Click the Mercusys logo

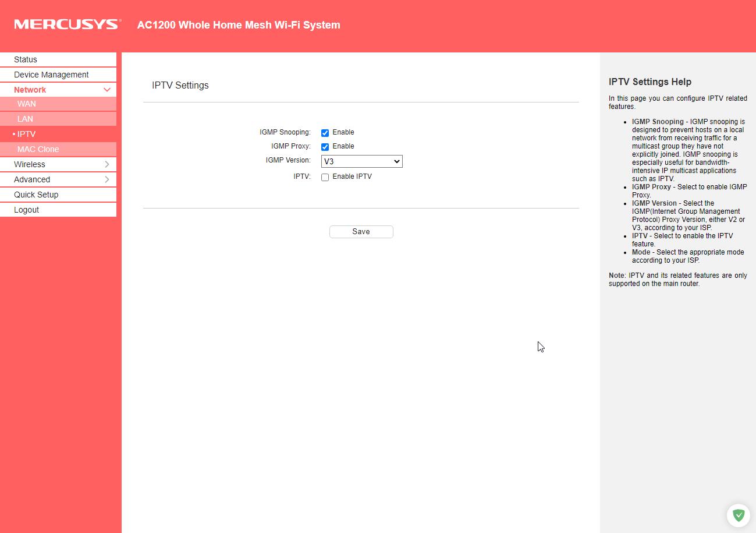point(68,24)
